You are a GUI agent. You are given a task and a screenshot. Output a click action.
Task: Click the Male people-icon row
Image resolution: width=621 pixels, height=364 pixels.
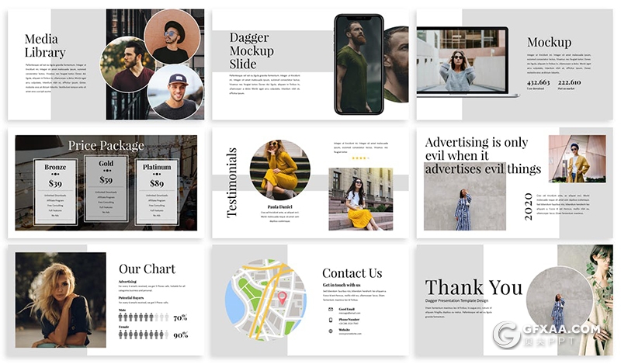pyautogui.click(x=143, y=317)
